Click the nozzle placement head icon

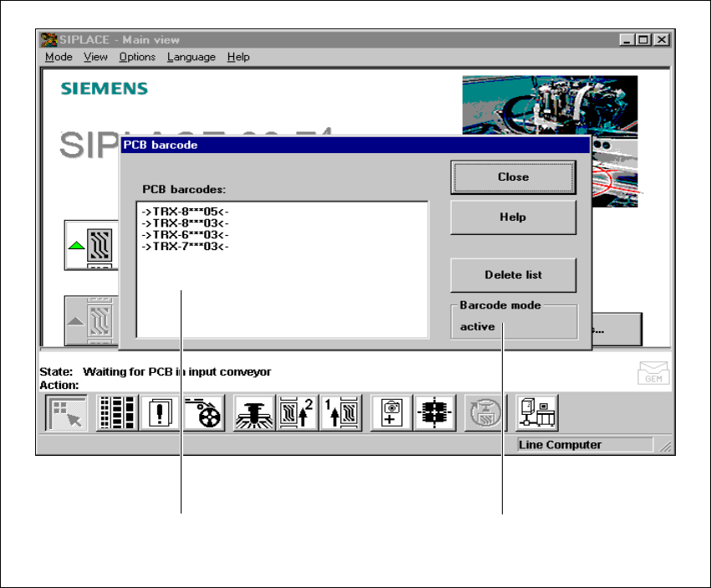pos(254,413)
